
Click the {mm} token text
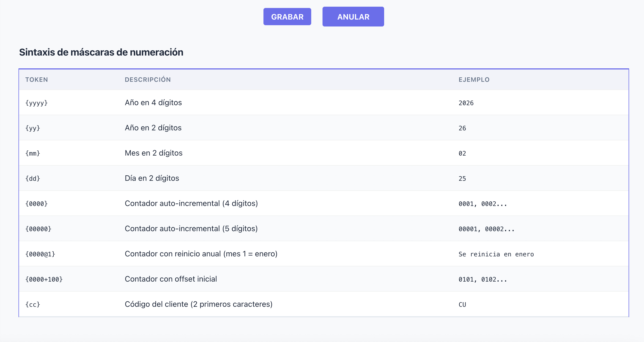33,153
